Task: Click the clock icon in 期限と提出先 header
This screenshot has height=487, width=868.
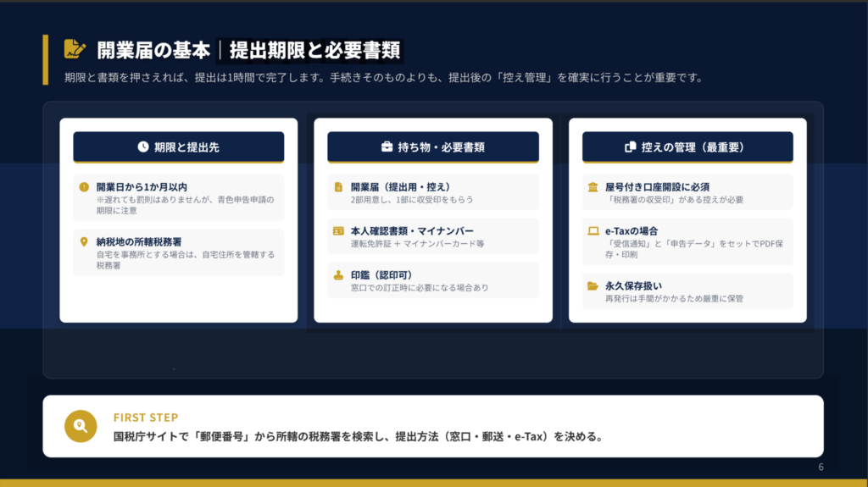Action: point(143,147)
